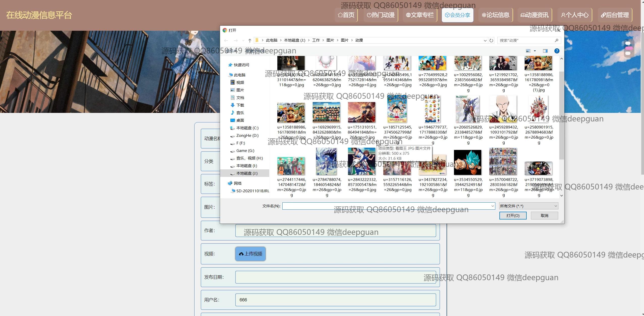Viewport: 644px width, 316px height.
Task: Select thumbnail u=2744117446 image
Action: (x=291, y=166)
